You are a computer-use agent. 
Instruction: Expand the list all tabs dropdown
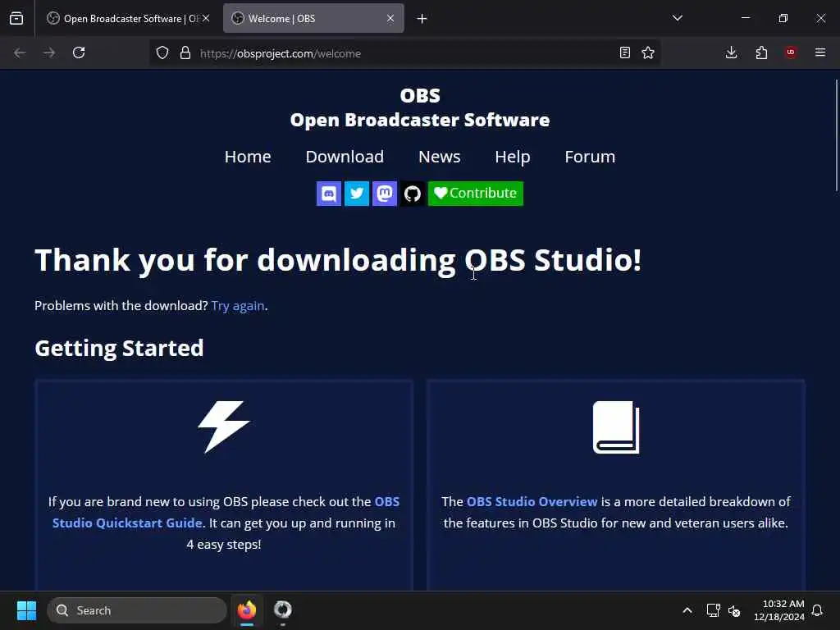(678, 18)
